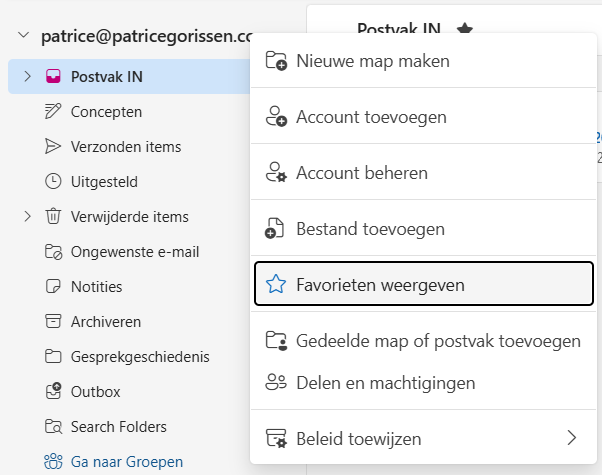This screenshot has width=602, height=475.
Task: Click the Verwijderde items trash icon
Action: [53, 217]
